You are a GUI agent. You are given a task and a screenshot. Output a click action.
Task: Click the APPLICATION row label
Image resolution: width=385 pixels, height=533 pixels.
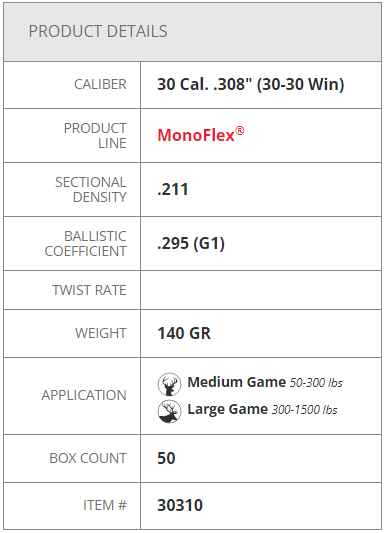[84, 395]
